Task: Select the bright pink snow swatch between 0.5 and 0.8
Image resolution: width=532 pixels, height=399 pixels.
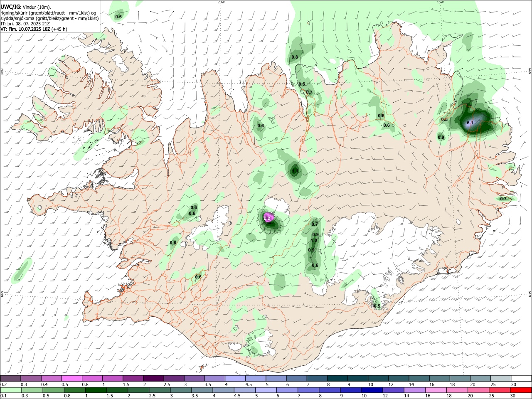Action: point(72,379)
